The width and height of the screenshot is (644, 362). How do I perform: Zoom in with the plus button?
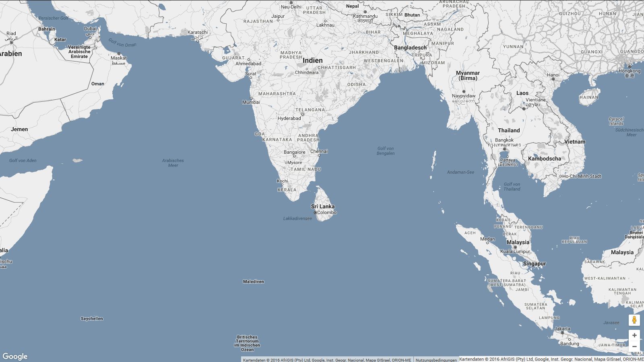point(634,335)
